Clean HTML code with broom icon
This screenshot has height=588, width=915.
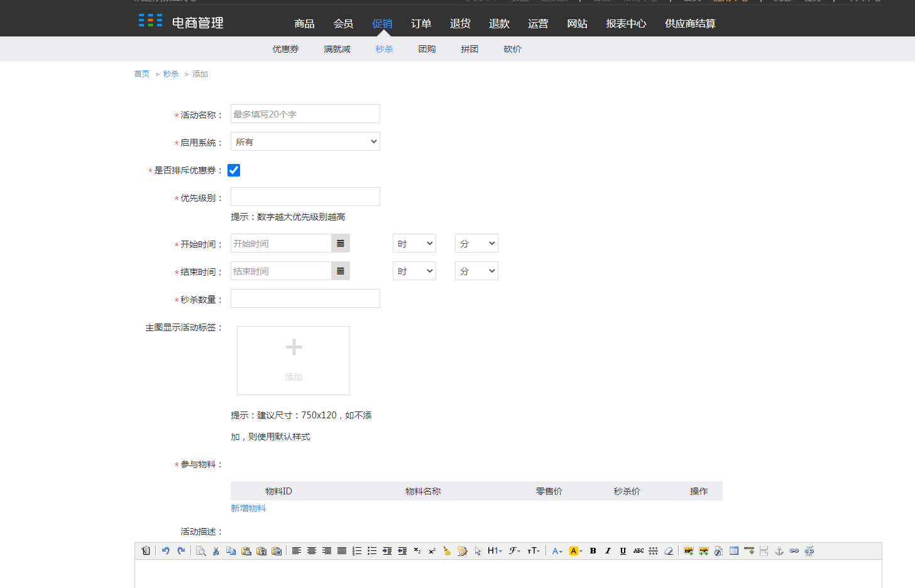(447, 551)
